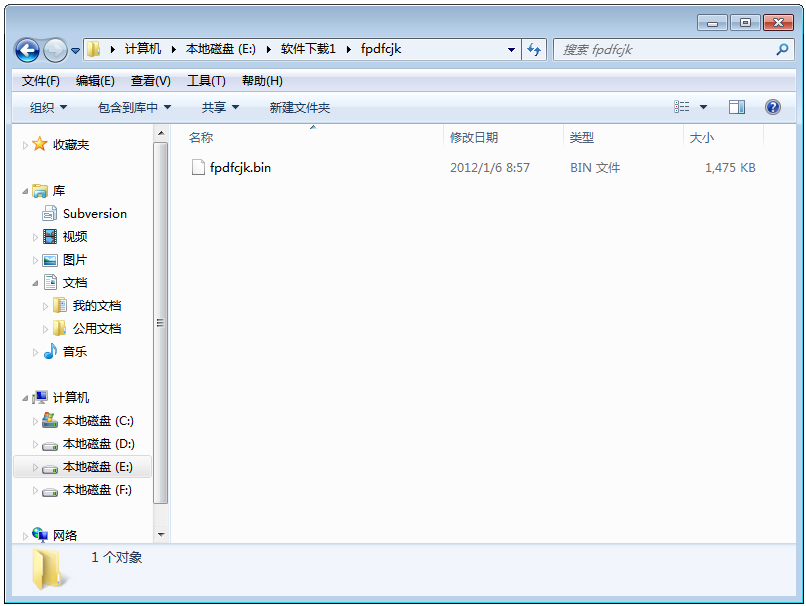Open the view options dropdown arrow

click(704, 107)
